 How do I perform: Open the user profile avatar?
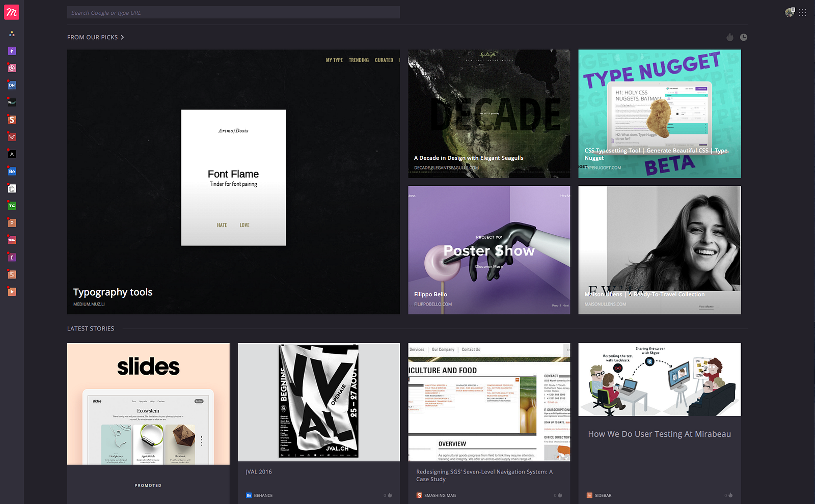click(790, 12)
